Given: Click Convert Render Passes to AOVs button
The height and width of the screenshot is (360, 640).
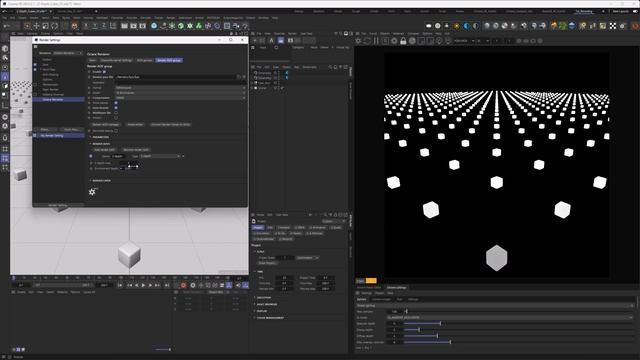Looking at the screenshot, I should tap(171, 124).
